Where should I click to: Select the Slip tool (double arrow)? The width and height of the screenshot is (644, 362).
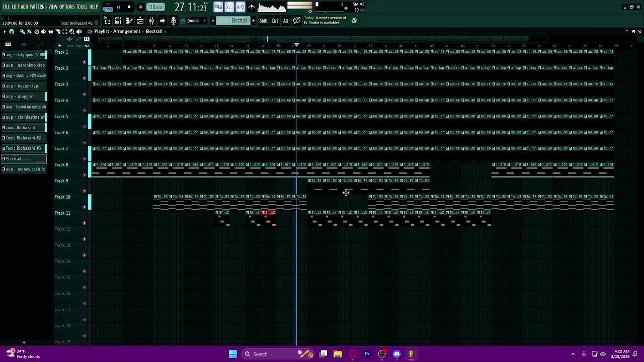[51, 32]
